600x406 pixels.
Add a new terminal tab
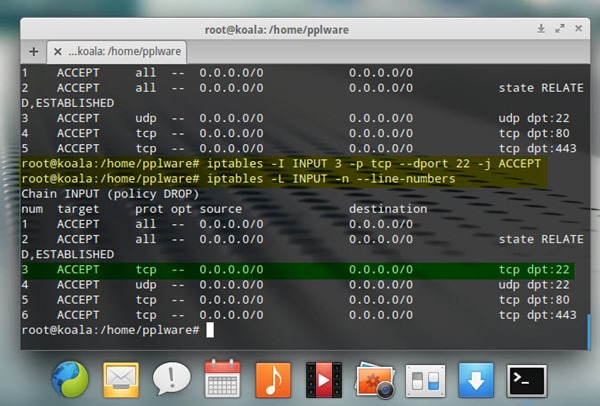coord(34,51)
